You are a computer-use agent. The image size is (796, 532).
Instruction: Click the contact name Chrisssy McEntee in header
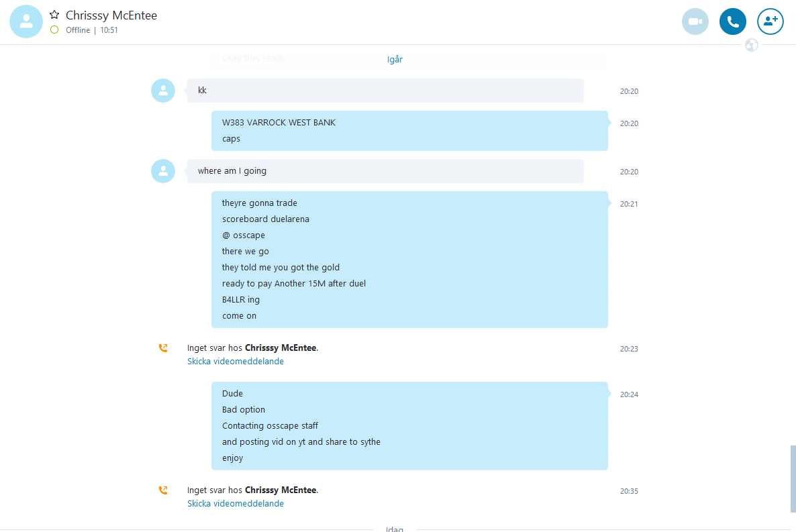pyautogui.click(x=111, y=15)
